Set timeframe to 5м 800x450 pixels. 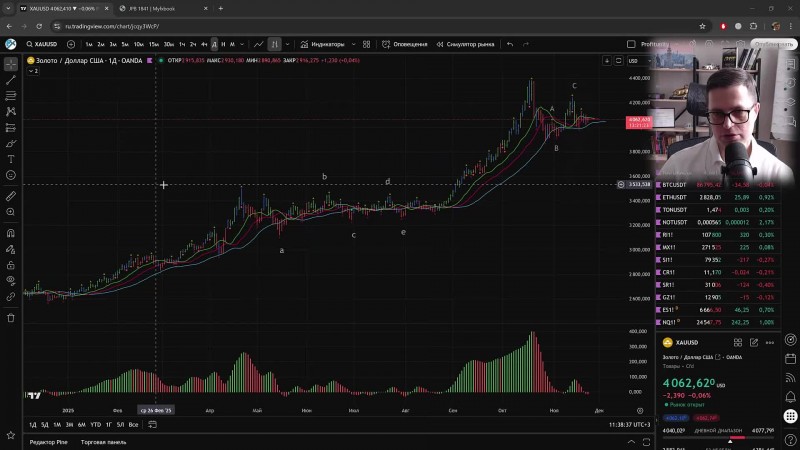point(125,44)
